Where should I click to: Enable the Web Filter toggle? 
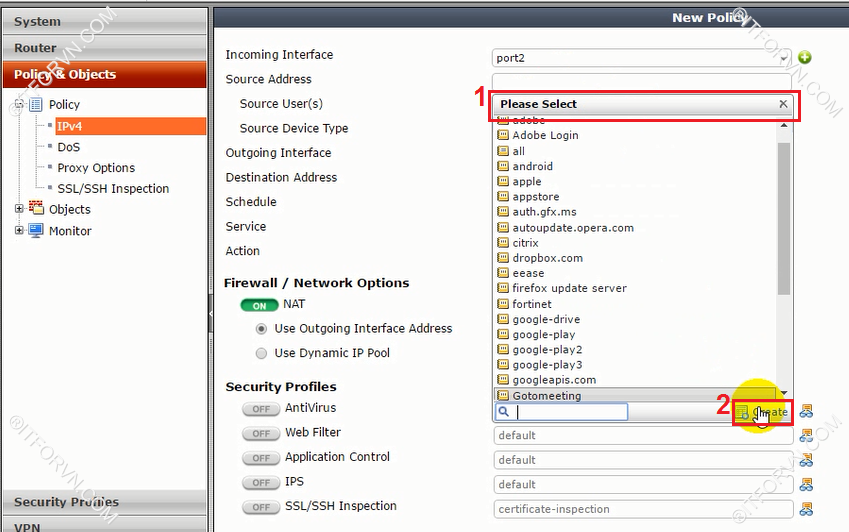[x=260, y=434]
